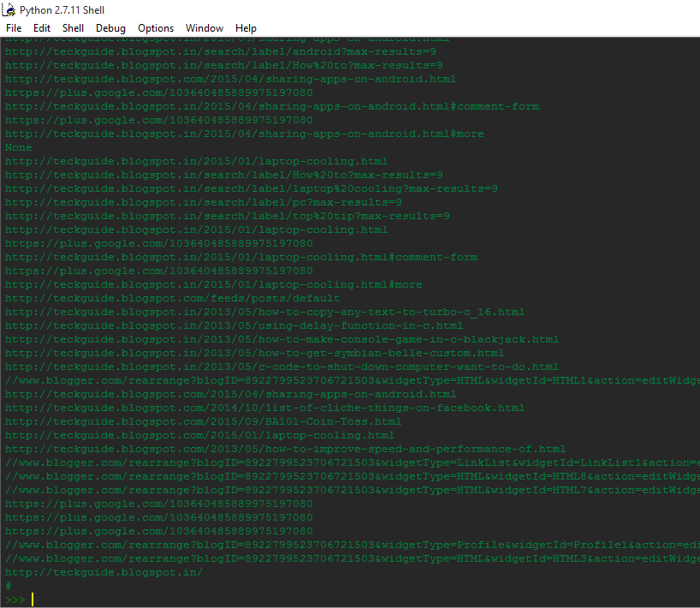Open the File menu

coord(14,28)
